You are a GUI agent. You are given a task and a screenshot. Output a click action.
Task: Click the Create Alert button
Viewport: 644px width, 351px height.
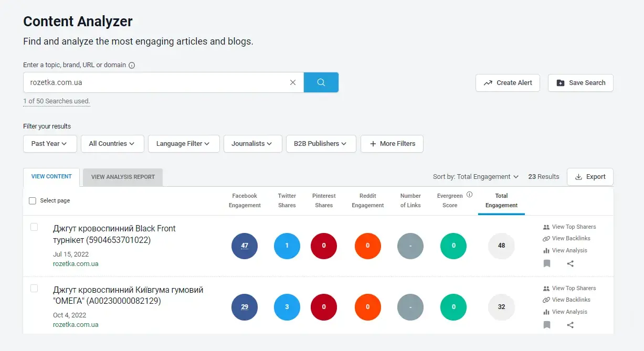coord(508,83)
